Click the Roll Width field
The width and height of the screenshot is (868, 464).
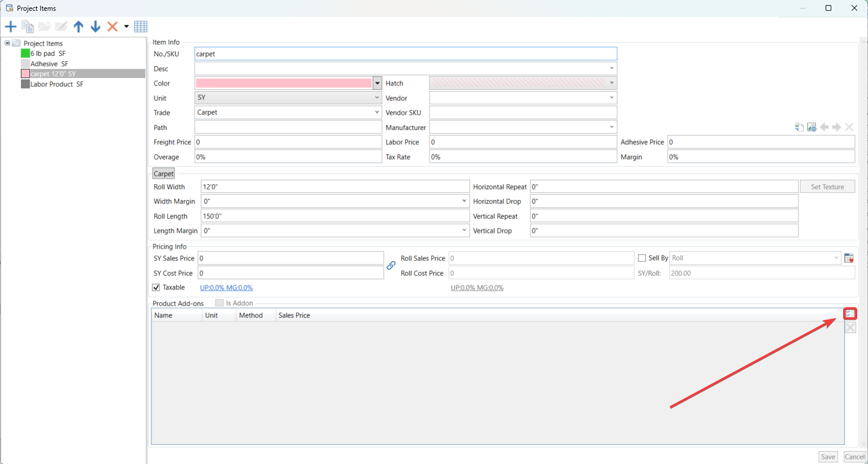click(335, 187)
